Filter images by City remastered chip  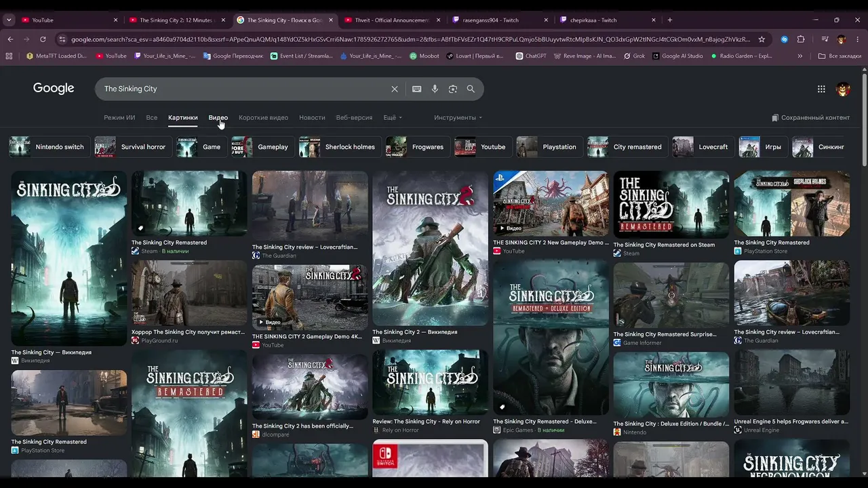[x=627, y=146]
